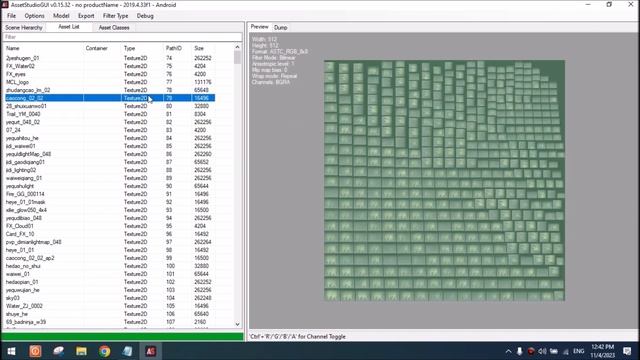Select the Fire_GG_000114 texture row

[x=109, y=194]
